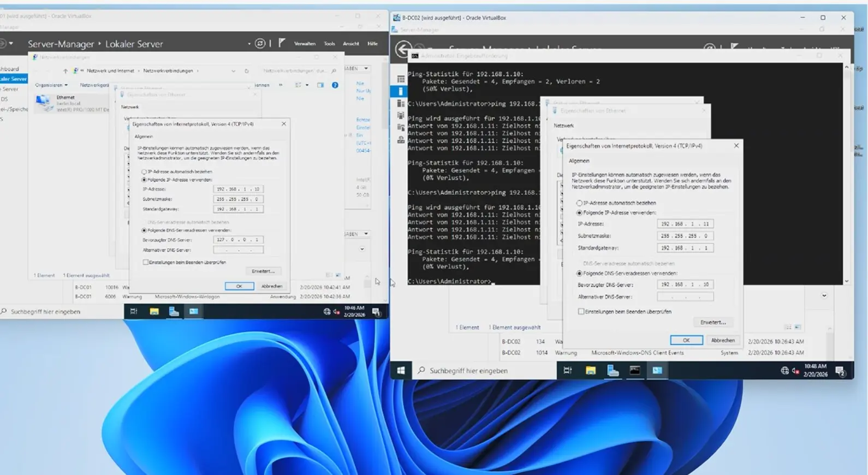Click the up arrow in Netzwerkverbindungen explorer

[66, 71]
